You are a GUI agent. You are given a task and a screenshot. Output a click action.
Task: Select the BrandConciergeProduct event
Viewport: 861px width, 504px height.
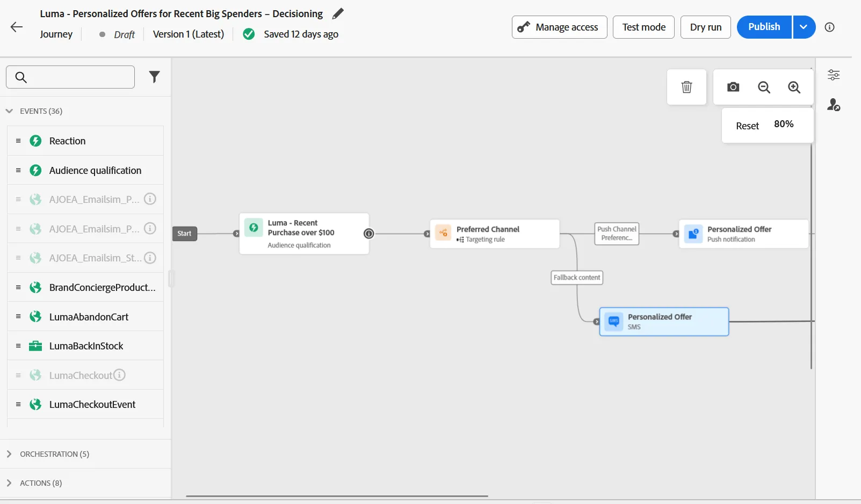[85, 287]
